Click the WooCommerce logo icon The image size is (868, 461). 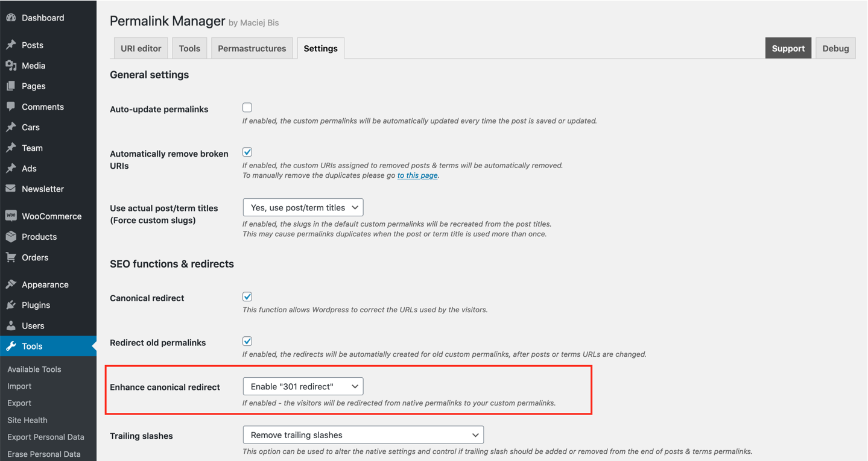click(11, 216)
